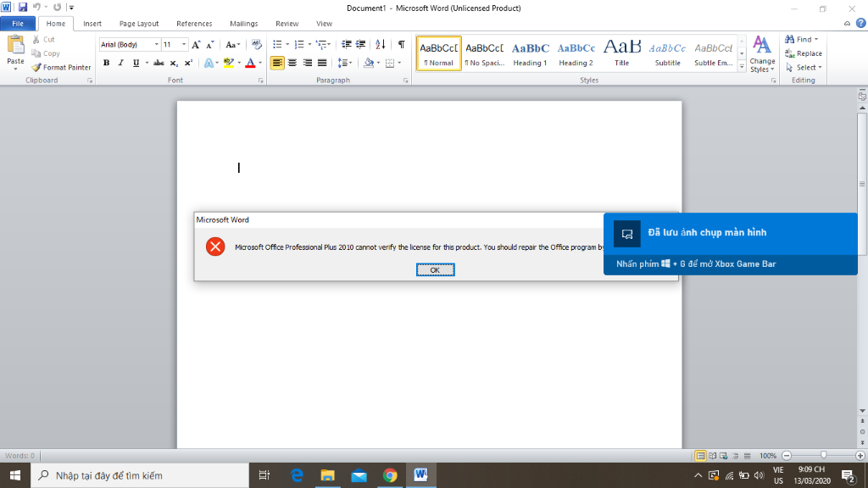Toggle Align Text Left

click(277, 63)
